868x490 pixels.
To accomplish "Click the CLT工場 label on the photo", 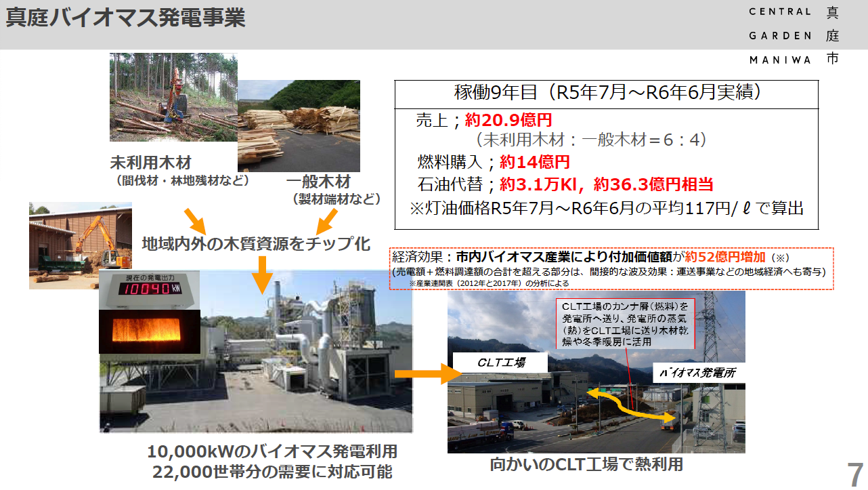I will 500,363.
